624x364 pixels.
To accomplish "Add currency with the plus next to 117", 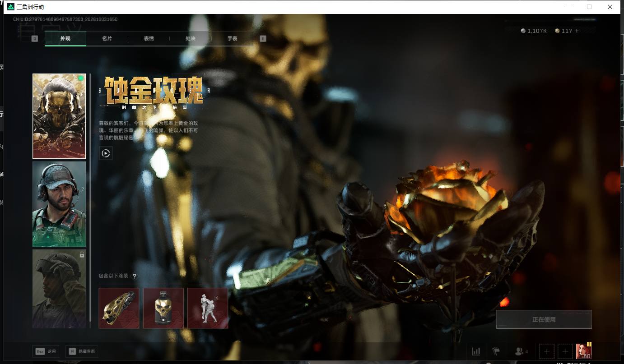I will pyautogui.click(x=577, y=31).
